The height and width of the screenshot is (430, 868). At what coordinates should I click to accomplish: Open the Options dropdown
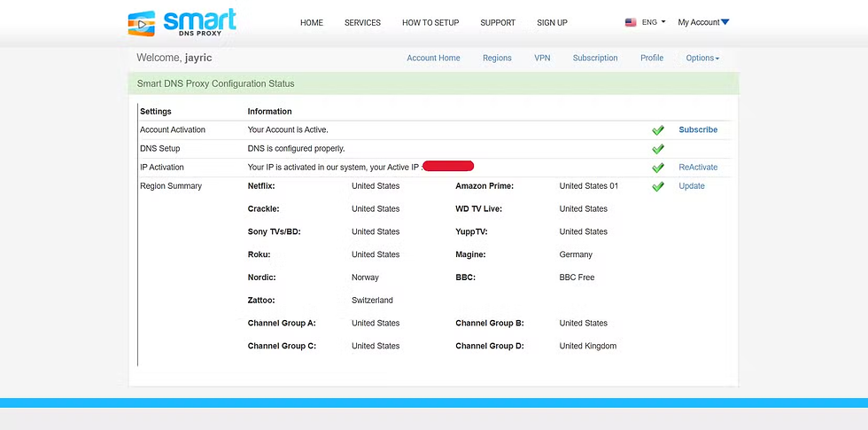tap(702, 59)
